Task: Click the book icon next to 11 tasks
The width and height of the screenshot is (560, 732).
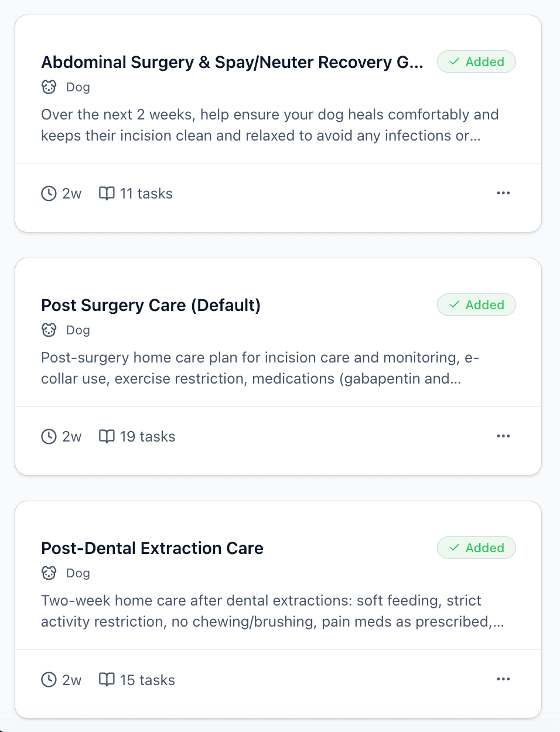Action: tap(107, 193)
